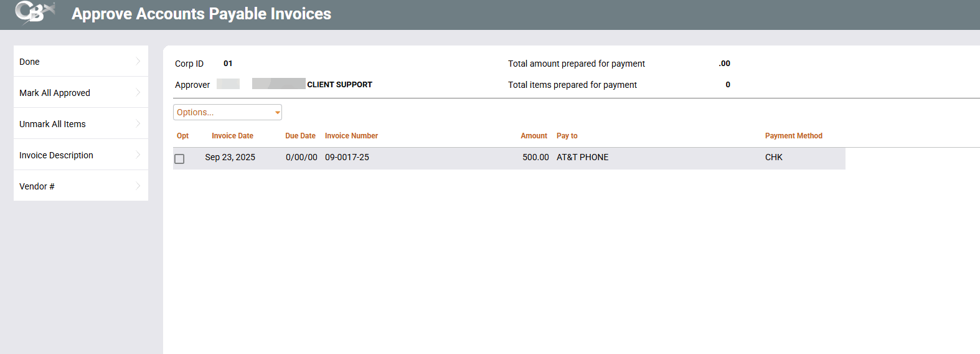Click the chevron arrow beside Invoice Description
Viewport: 980px width, 354px height.
point(138,155)
